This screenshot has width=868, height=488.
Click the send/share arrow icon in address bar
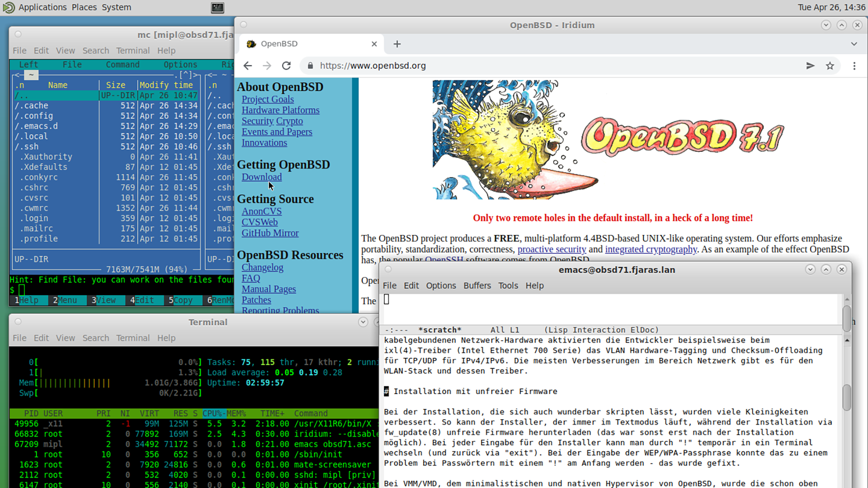click(x=810, y=66)
